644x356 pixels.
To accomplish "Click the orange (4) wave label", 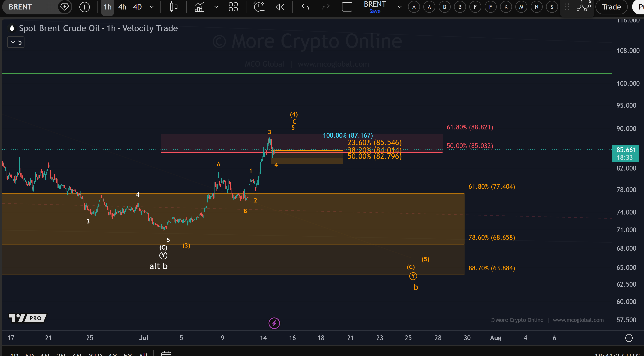I will (294, 114).
